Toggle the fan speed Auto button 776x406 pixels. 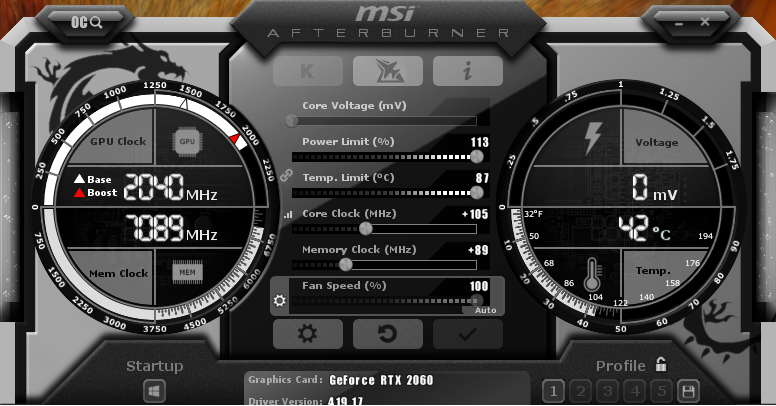[485, 310]
